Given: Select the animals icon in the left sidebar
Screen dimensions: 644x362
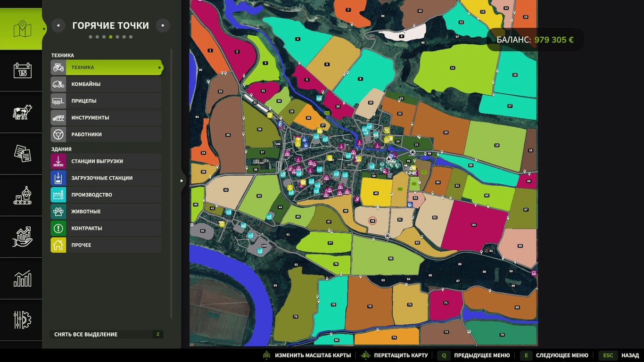Looking at the screenshot, I should [21, 112].
